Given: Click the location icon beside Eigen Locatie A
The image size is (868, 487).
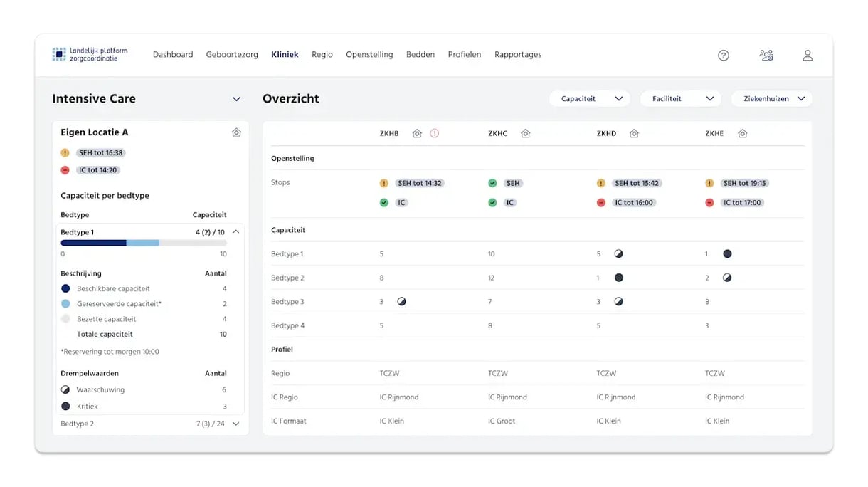Looking at the screenshot, I should point(236,132).
